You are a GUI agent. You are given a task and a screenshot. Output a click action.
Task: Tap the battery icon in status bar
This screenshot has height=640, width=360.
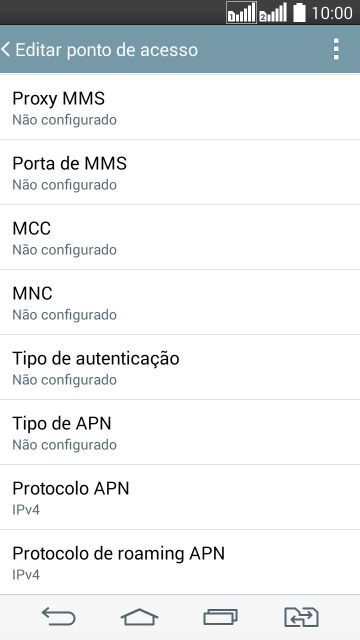coord(299,13)
